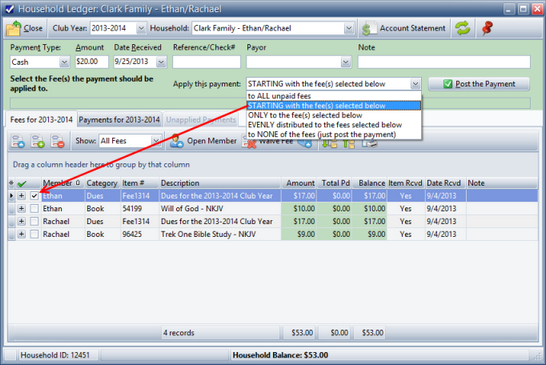Sort by the Member column header

click(62, 183)
